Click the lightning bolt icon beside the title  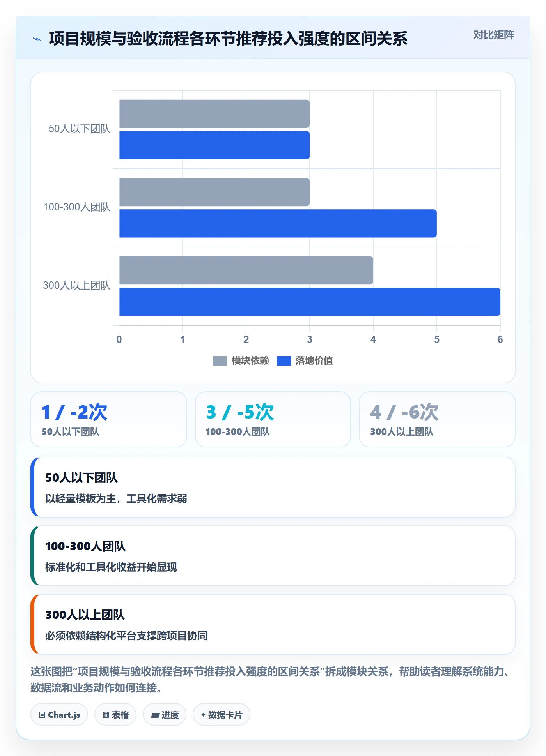[x=37, y=39]
